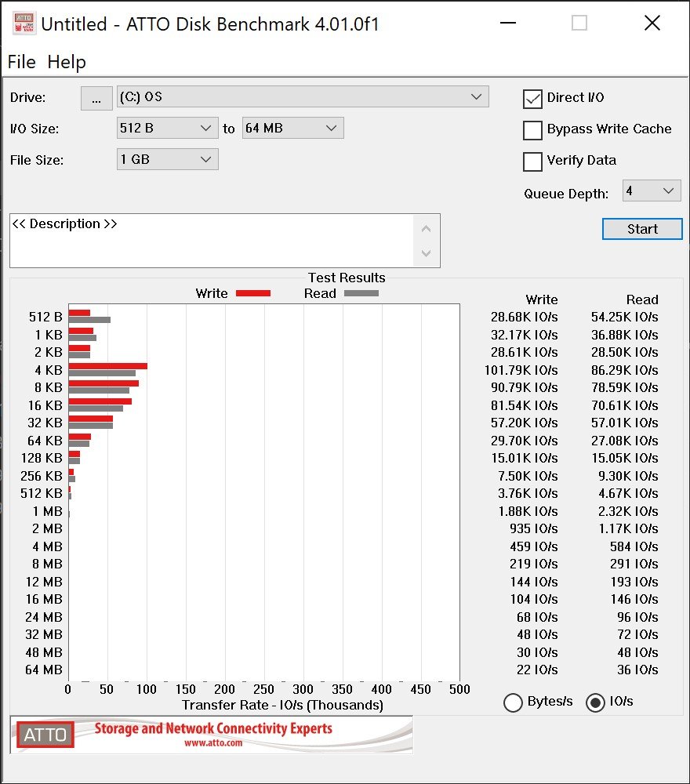This screenshot has width=690, height=784.
Task: Close the ATTO Disk Benchmark window
Action: (x=652, y=23)
